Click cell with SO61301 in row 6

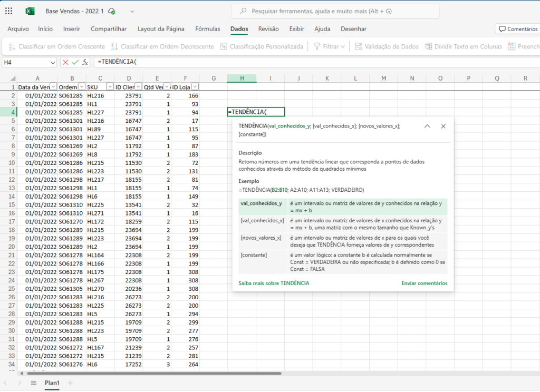pos(72,129)
